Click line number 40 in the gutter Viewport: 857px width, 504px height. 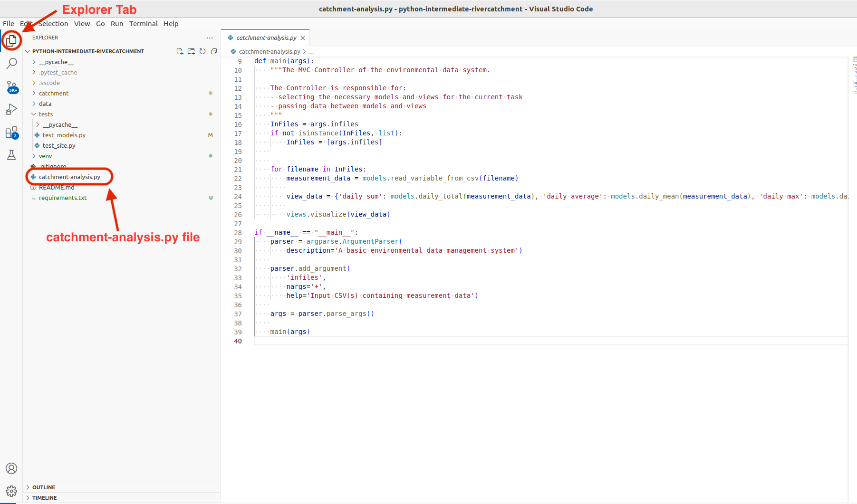click(x=238, y=341)
